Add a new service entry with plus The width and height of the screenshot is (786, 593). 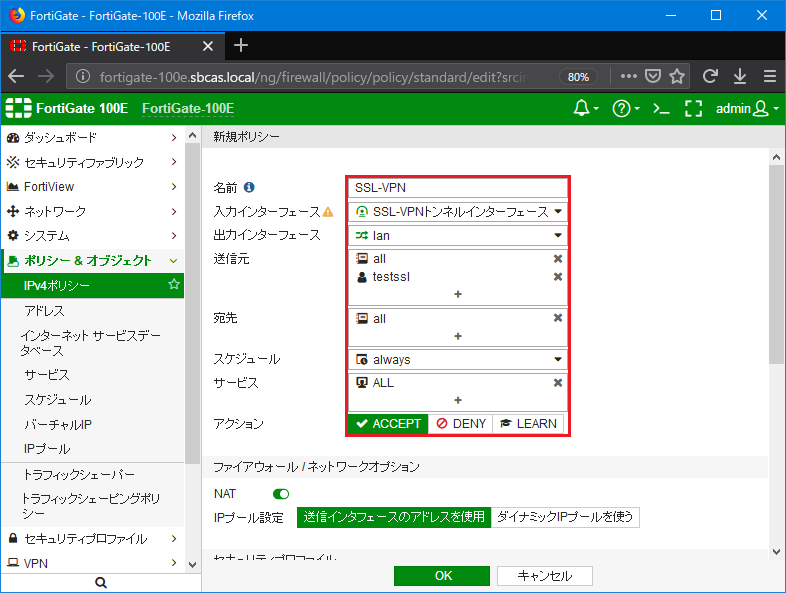click(458, 400)
